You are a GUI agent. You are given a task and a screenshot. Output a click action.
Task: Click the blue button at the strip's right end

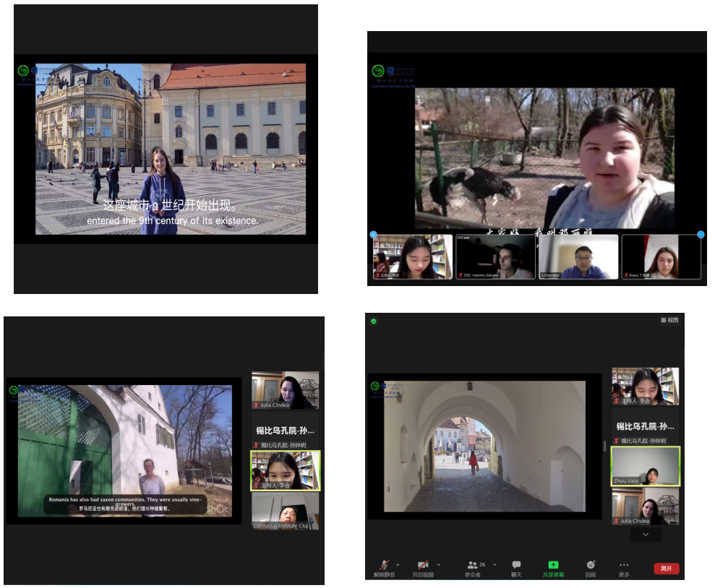[x=701, y=235]
